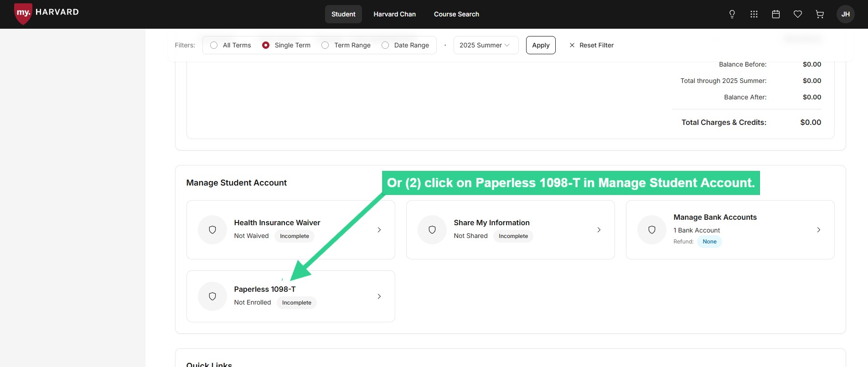Click the Apply filter button
The height and width of the screenshot is (367, 868).
click(541, 45)
